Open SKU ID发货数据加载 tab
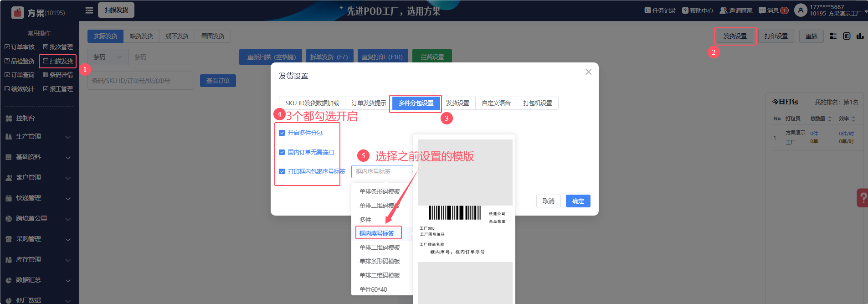 click(312, 103)
